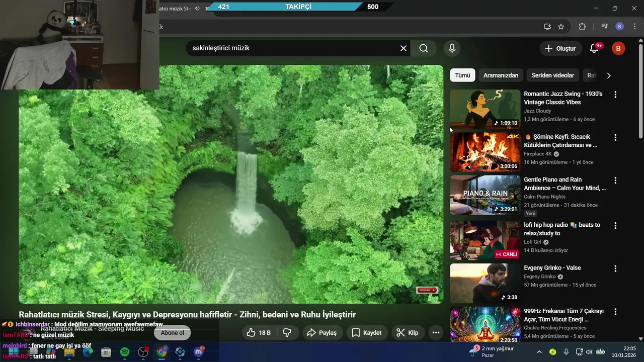The height and width of the screenshot is (362, 644).
Task: Create a clip with the Klip button
Action: (x=407, y=333)
